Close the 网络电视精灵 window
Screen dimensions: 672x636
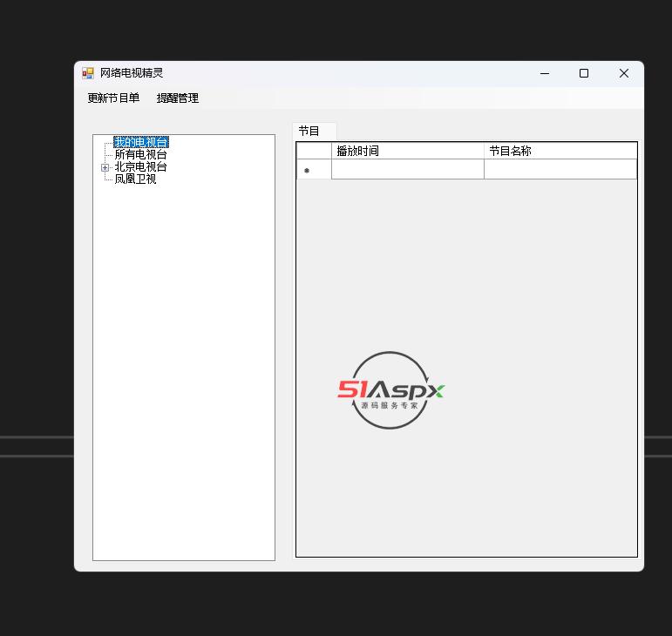pos(624,74)
